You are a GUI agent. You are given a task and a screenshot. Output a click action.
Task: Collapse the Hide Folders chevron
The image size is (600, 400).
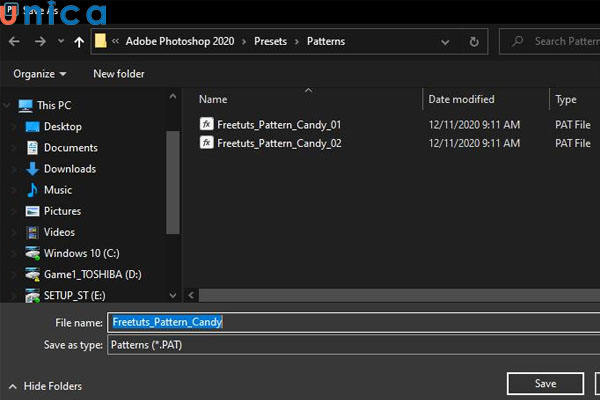tap(13, 387)
